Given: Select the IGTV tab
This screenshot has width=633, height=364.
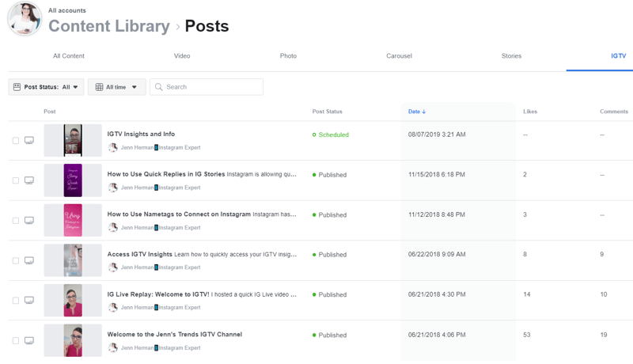Looking at the screenshot, I should [619, 55].
